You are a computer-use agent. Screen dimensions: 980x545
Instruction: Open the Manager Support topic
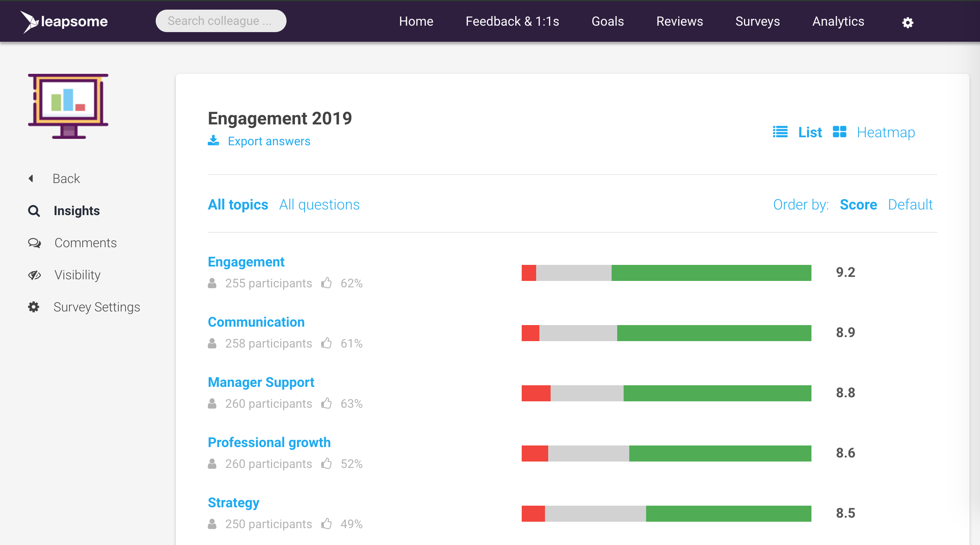(x=261, y=383)
